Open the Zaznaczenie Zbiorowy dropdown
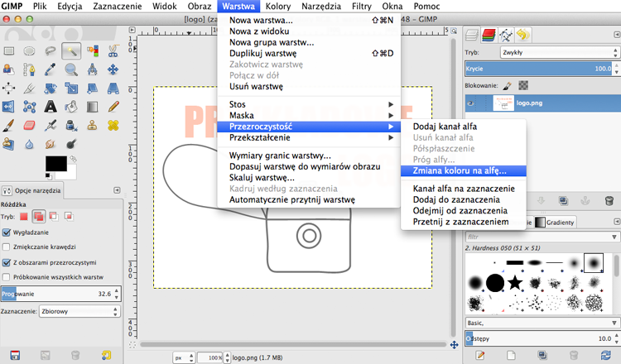621x364 pixels. click(79, 311)
